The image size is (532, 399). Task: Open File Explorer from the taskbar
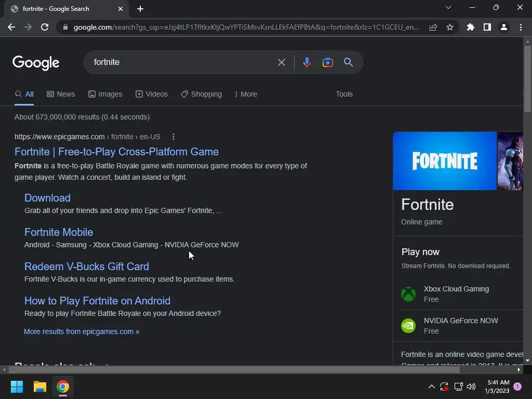pos(39,387)
